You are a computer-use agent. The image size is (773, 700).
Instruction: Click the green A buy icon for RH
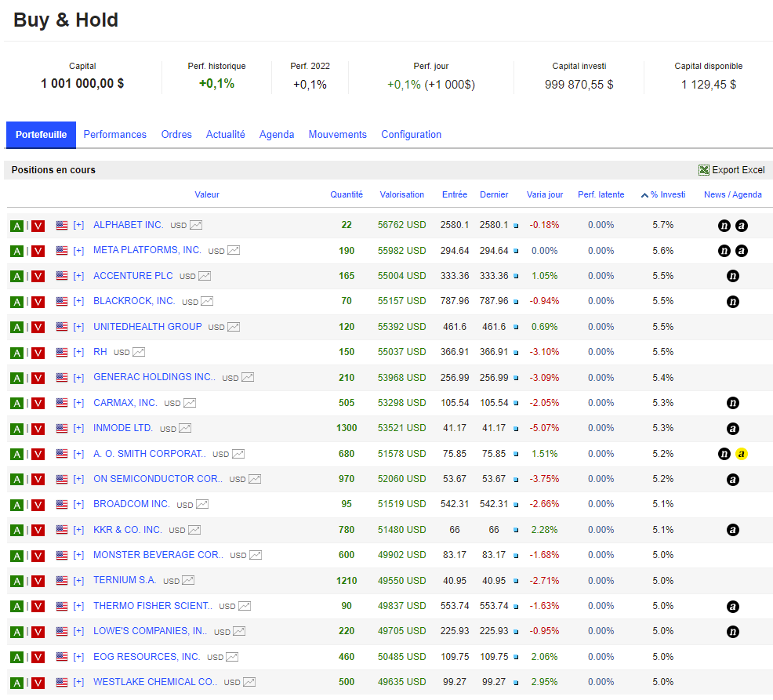click(16, 353)
